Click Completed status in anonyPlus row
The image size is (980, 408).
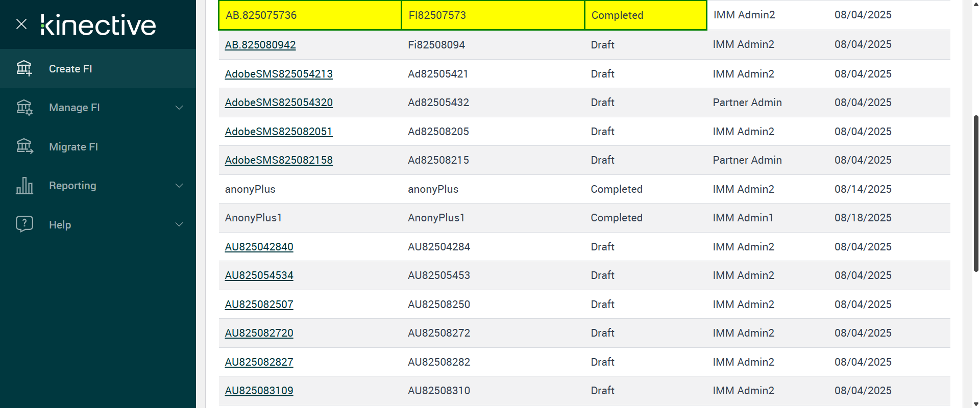(x=617, y=189)
